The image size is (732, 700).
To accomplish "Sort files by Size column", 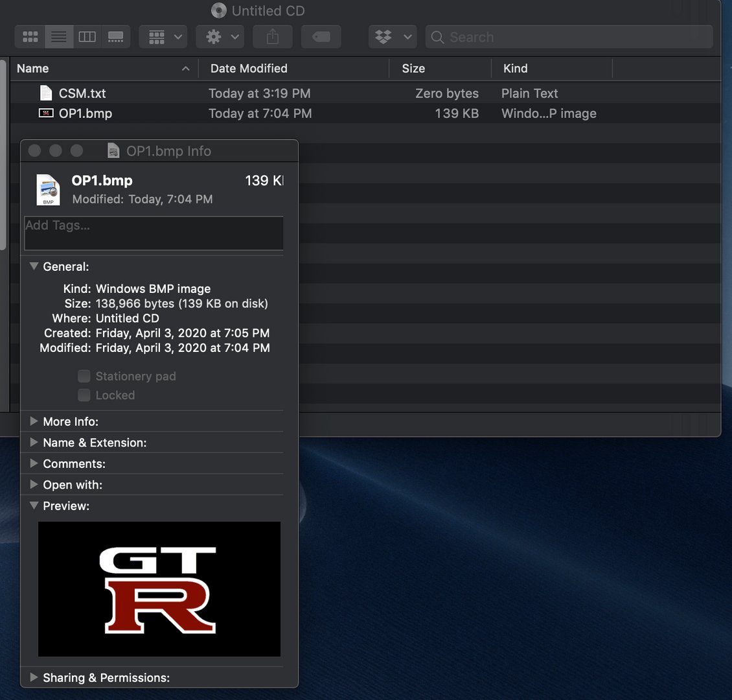I will [440, 69].
